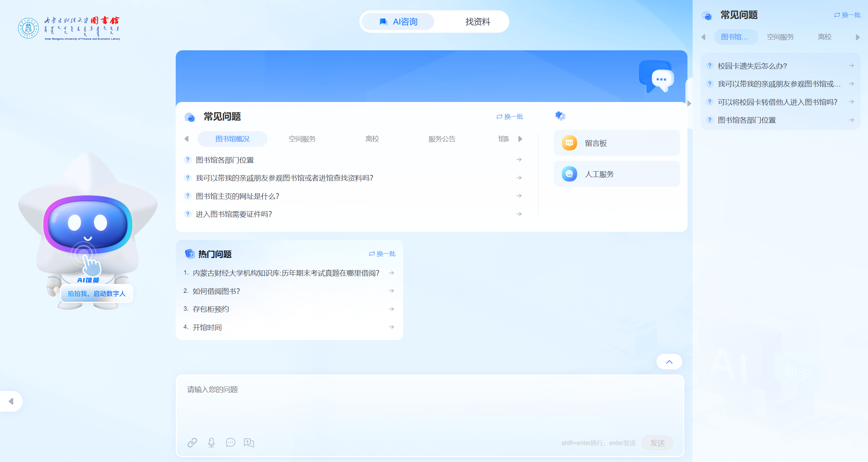
Task: Open 人工服务 human service
Action: click(x=616, y=174)
